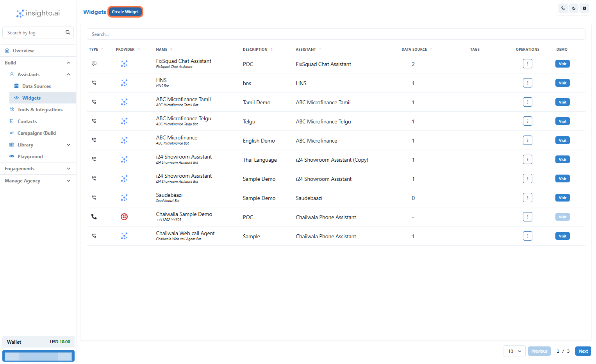This screenshot has height=364, width=596.
Task: Open operations menu for Thai Language row
Action: pos(528,159)
